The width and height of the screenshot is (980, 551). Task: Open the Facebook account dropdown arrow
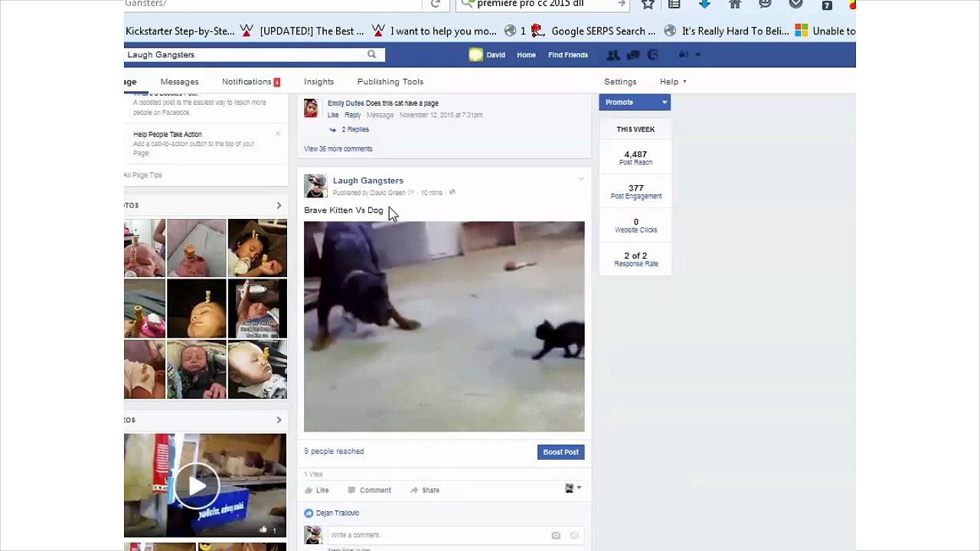click(x=698, y=54)
